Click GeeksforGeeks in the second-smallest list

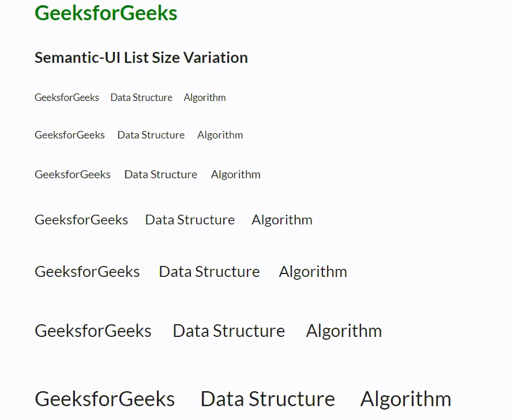coord(70,135)
